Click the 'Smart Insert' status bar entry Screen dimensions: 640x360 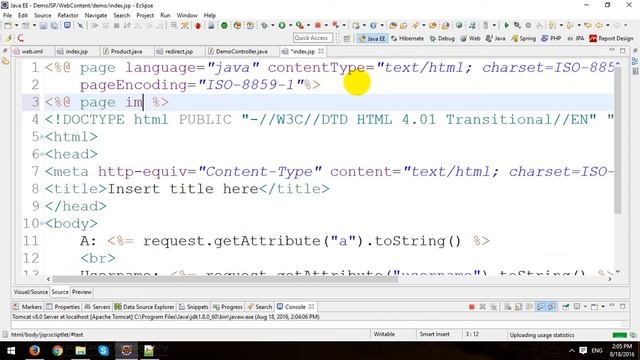point(434,334)
